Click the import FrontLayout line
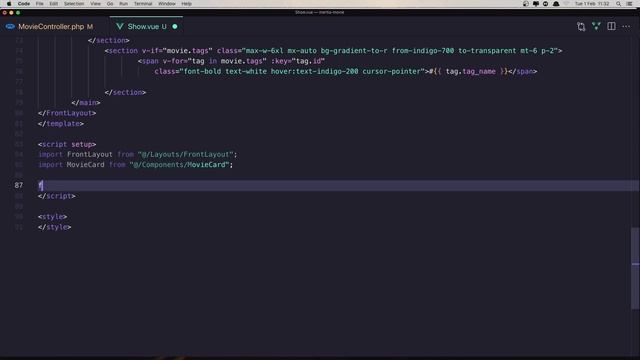Image resolution: width=640 pixels, height=360 pixels. pos(138,154)
